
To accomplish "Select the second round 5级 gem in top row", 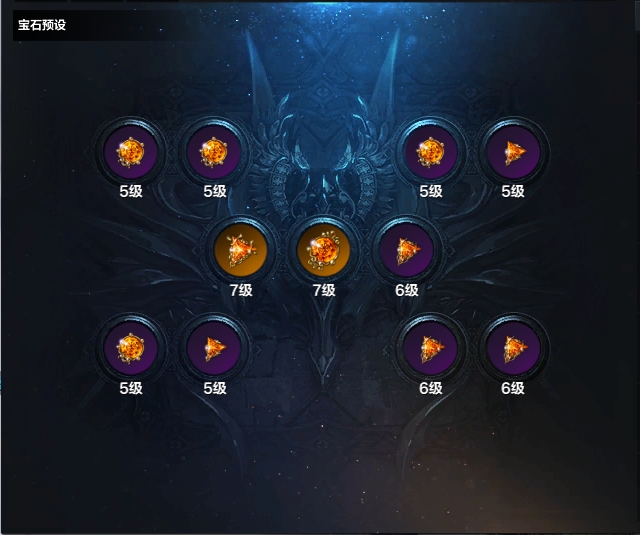I will pyautogui.click(x=213, y=152).
